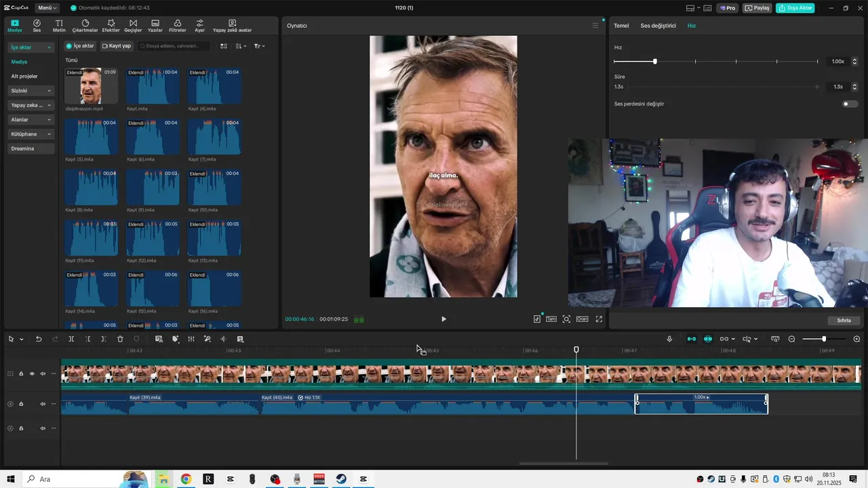Enter fullscreen preview with the expand icon
This screenshot has width=868, height=488.
pos(599,319)
